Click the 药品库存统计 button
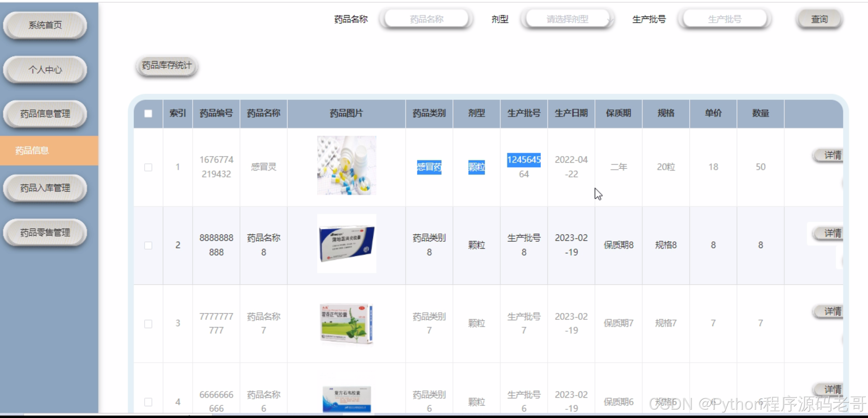 [167, 66]
